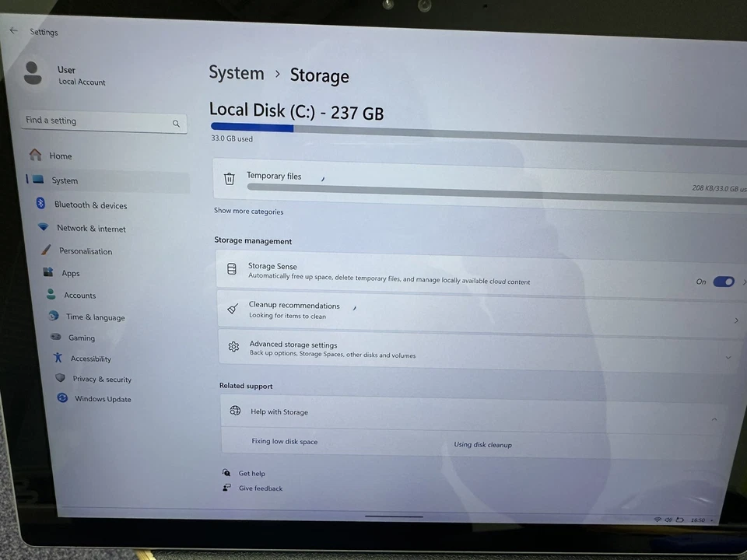Screen dimensions: 747x560
Task: Click the Using disk cleanup link
Action: [x=482, y=444]
